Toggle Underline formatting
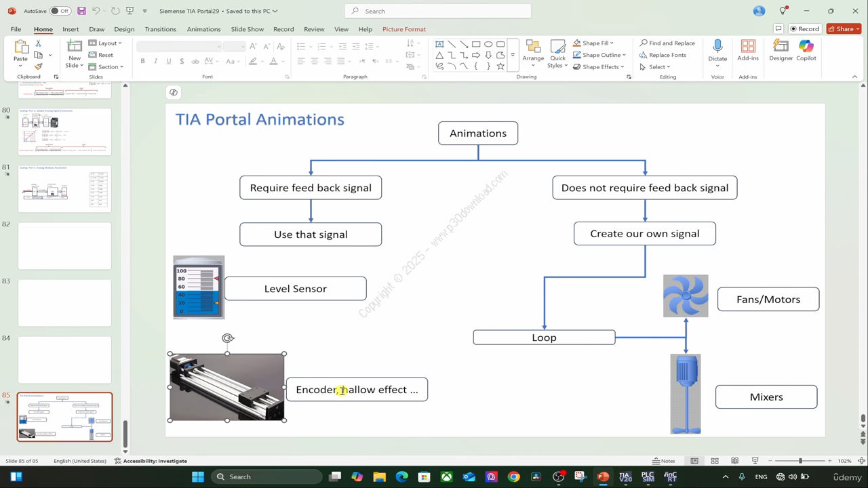 [x=168, y=61]
